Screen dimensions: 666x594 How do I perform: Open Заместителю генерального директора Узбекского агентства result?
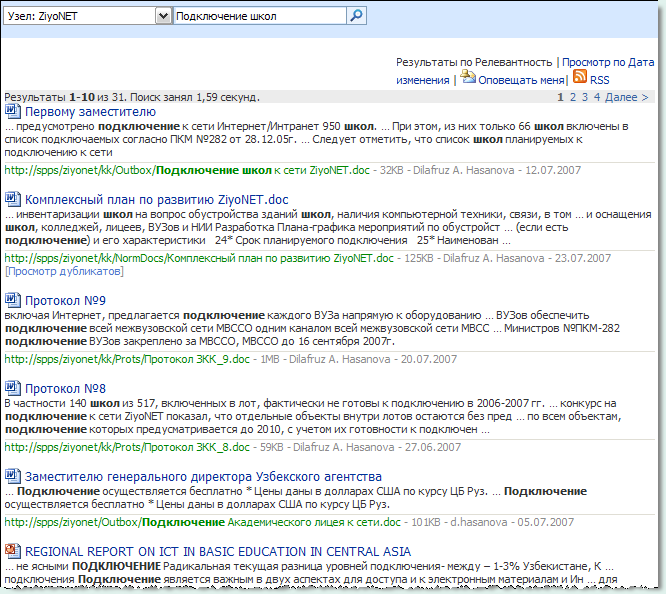(x=203, y=477)
